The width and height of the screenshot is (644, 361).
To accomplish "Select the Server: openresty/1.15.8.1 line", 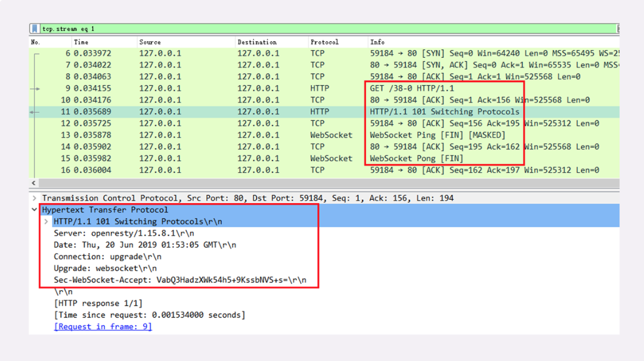I will coord(123,233).
